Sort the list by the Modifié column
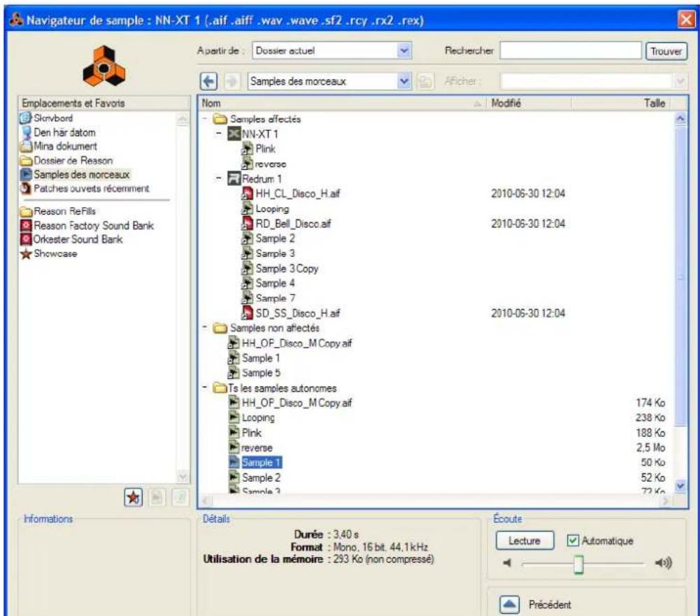700x616 pixels. pyautogui.click(x=528, y=103)
